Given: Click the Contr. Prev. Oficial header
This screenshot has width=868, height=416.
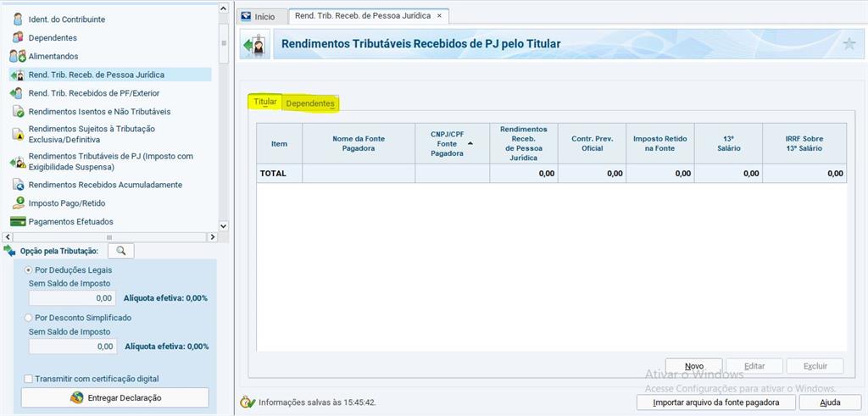Looking at the screenshot, I should 592,143.
